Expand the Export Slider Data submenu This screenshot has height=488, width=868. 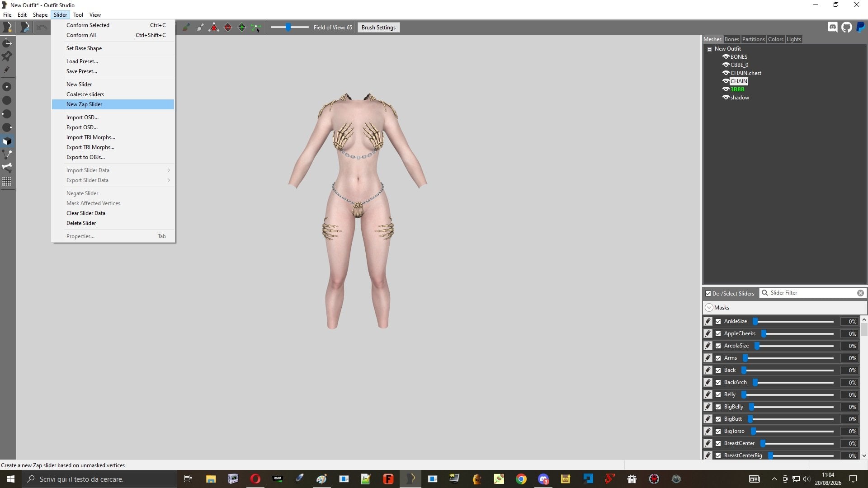113,180
